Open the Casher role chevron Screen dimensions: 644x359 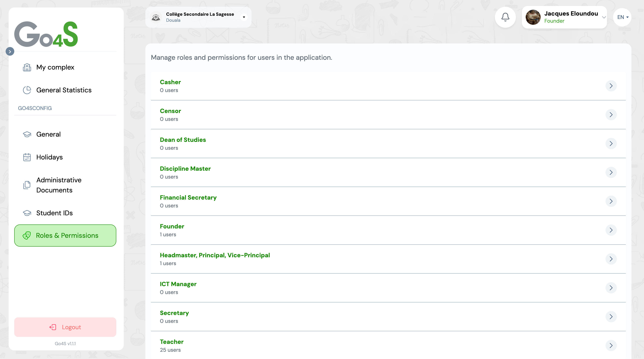(611, 86)
